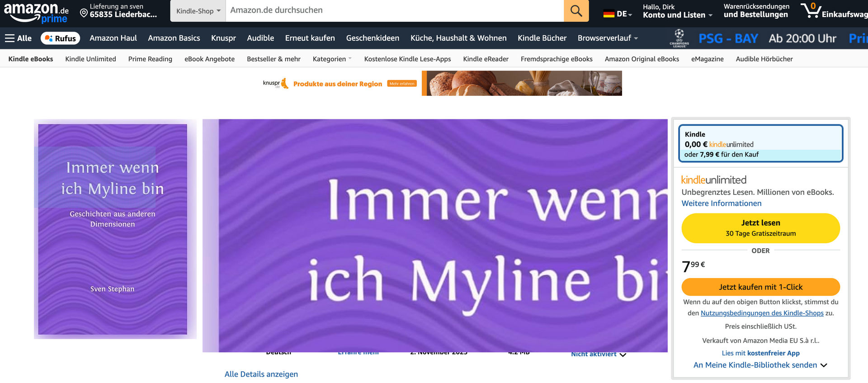This screenshot has width=868, height=383.
Task: Go to Amazon Basics
Action: (174, 38)
